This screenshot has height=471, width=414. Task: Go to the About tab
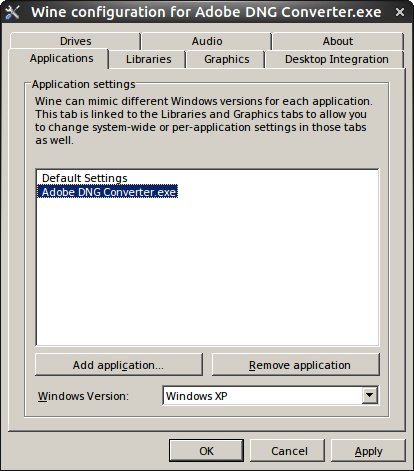(338, 41)
